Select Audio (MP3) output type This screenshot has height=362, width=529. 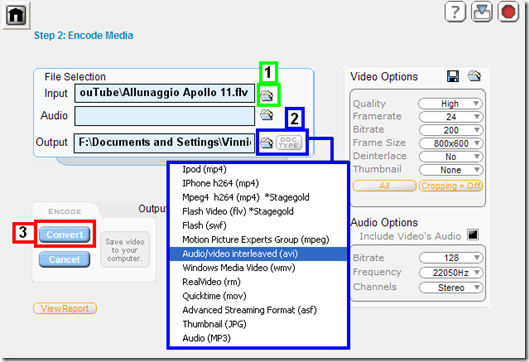coord(258,338)
